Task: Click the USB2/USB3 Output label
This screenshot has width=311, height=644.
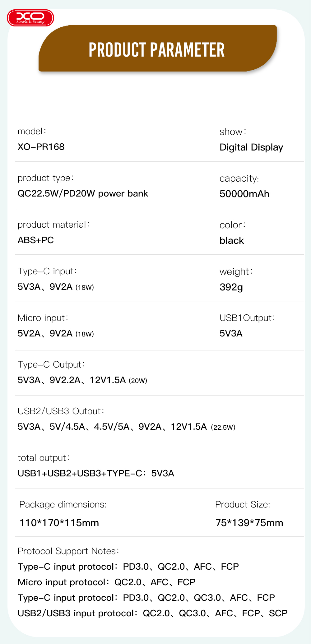Action: pos(61,411)
